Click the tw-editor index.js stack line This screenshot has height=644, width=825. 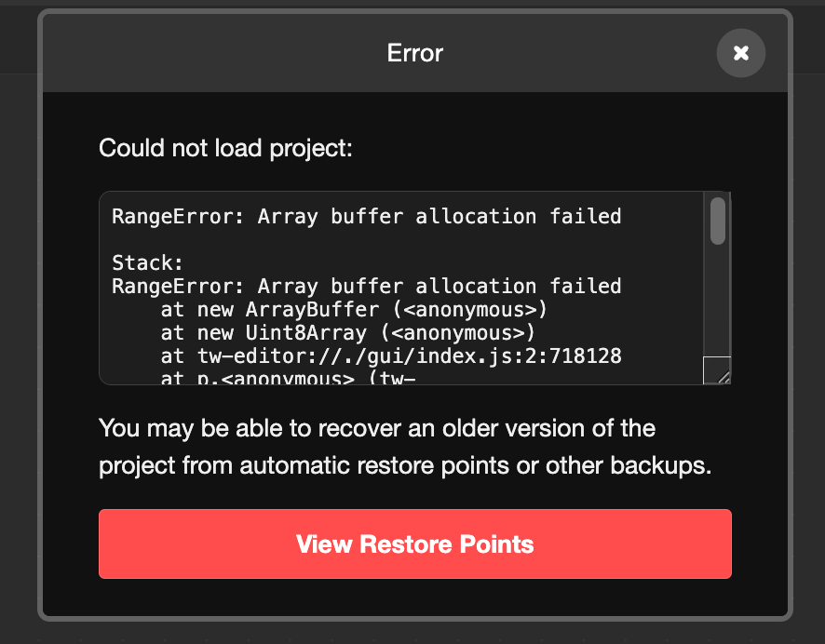pyautogui.click(x=391, y=356)
